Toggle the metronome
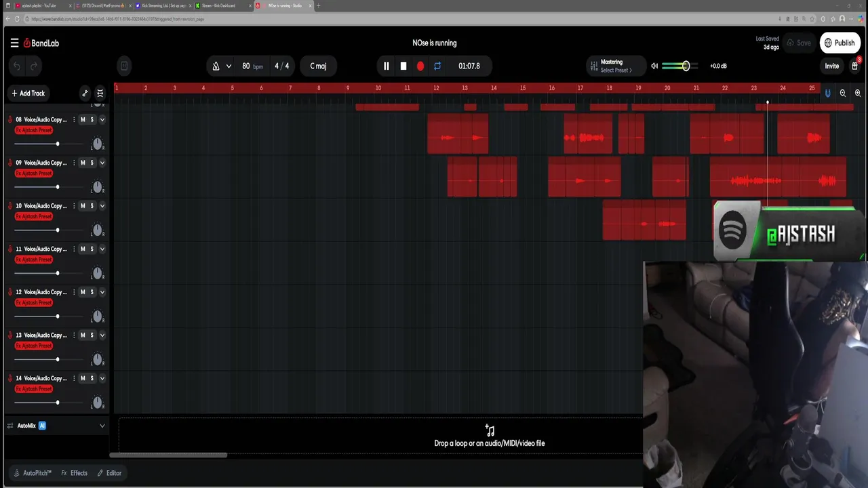Image resolution: width=868 pixels, height=488 pixels. [x=216, y=66]
